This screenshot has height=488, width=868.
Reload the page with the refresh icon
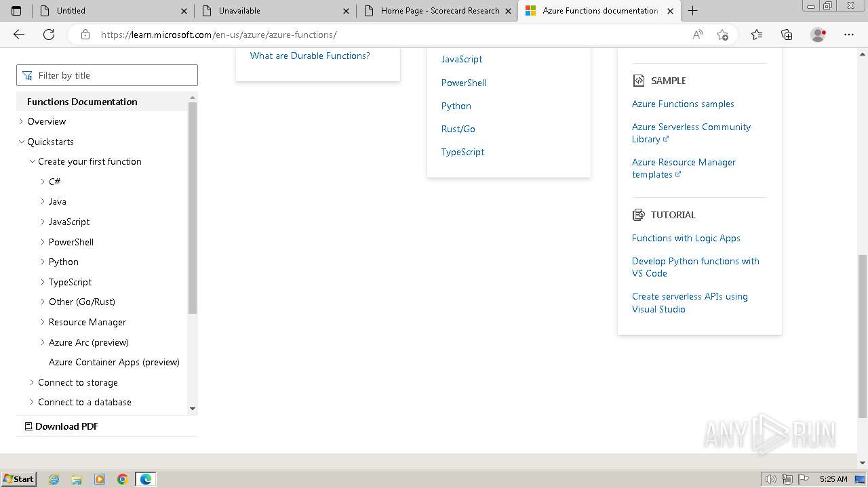pos(49,35)
